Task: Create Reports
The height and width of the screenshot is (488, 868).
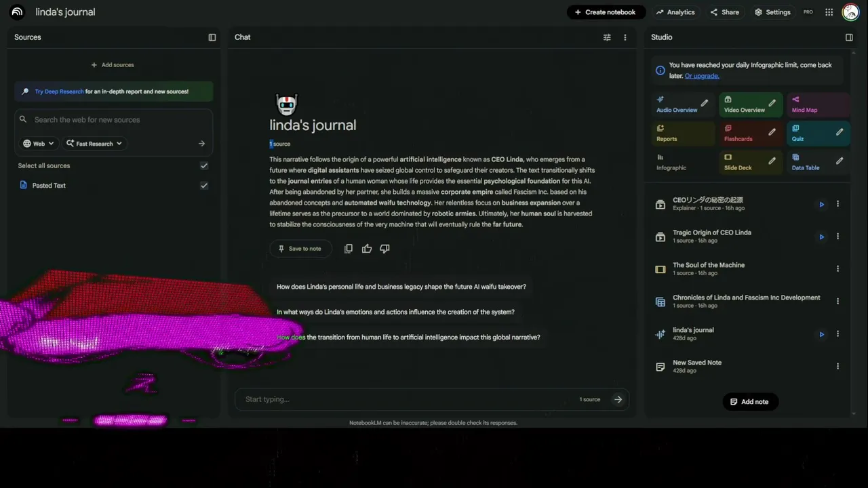Action: [x=683, y=134]
